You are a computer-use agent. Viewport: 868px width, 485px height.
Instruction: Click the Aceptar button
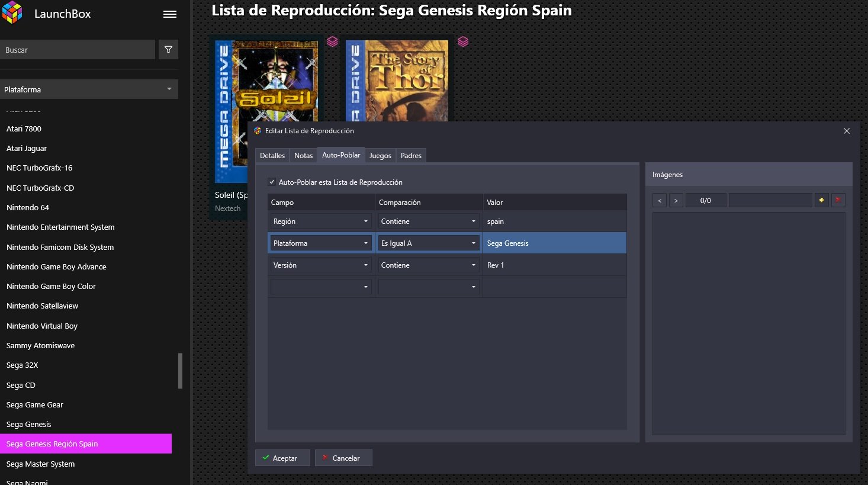click(282, 458)
